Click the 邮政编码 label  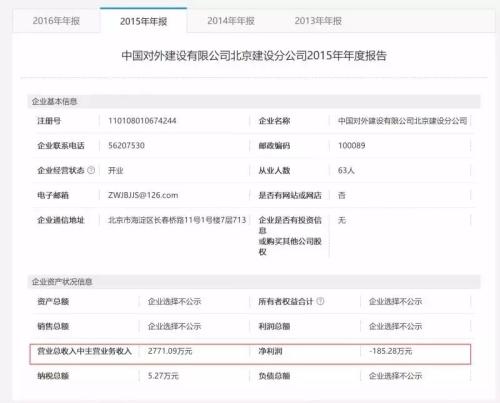274,145
